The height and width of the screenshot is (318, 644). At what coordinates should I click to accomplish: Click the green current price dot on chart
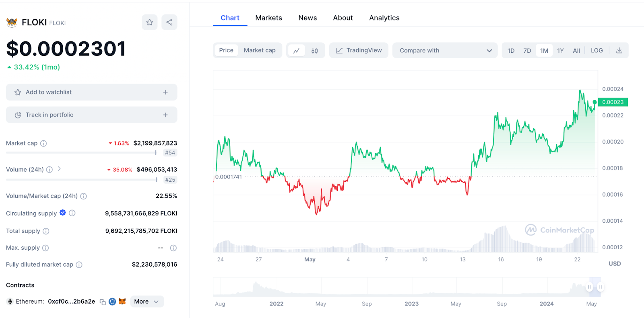click(x=595, y=102)
